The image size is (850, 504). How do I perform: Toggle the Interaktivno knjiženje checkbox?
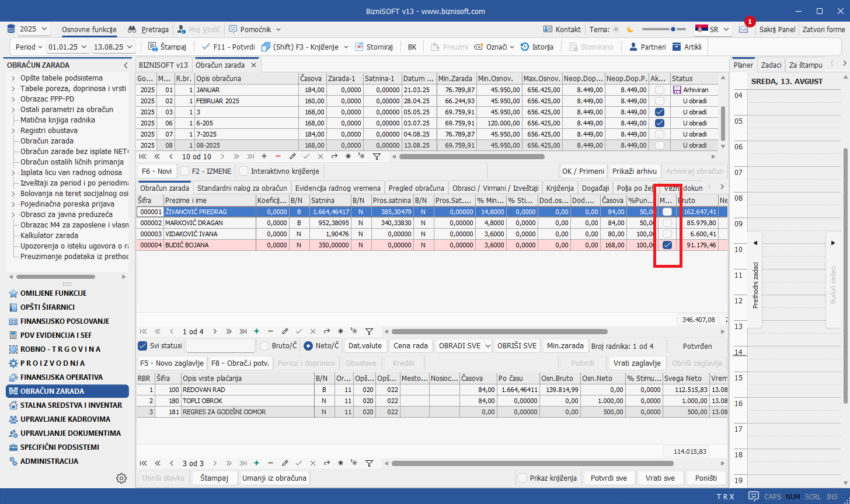click(x=243, y=171)
